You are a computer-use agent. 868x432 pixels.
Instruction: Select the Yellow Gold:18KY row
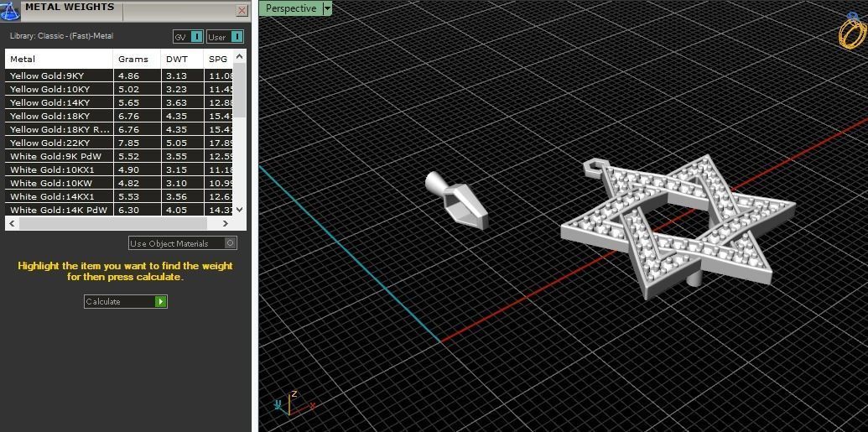click(120, 116)
